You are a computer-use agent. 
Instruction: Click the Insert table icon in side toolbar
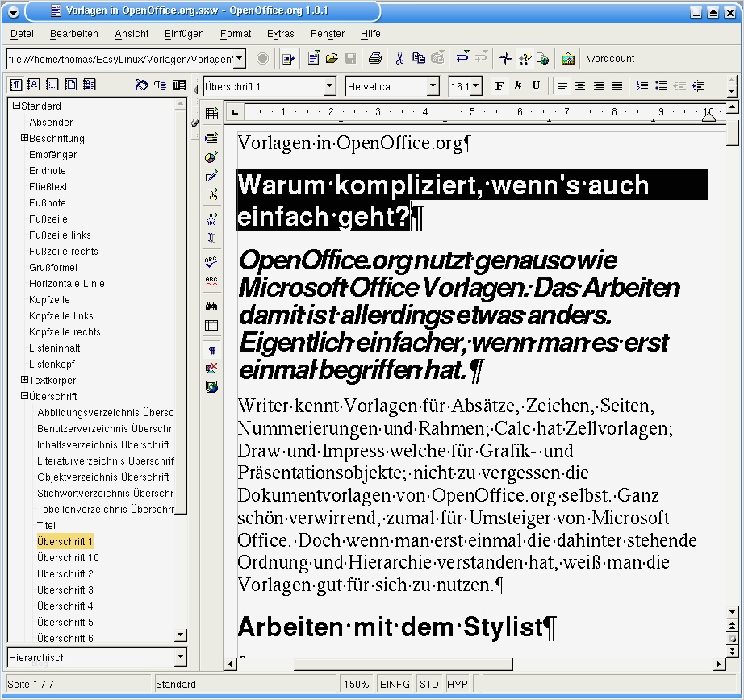pyautogui.click(x=211, y=114)
